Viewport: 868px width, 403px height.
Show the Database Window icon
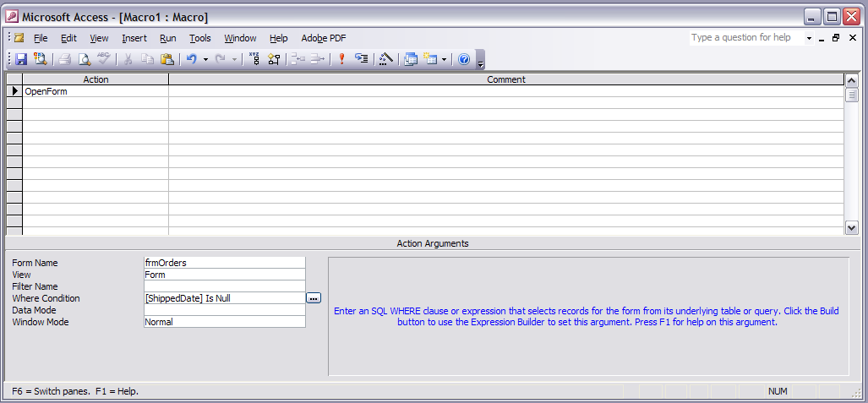pyautogui.click(x=410, y=59)
